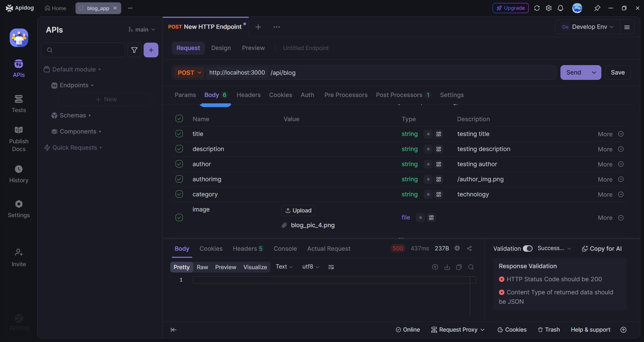The width and height of the screenshot is (644, 342).
Task: Click the share response icon
Action: point(469,248)
